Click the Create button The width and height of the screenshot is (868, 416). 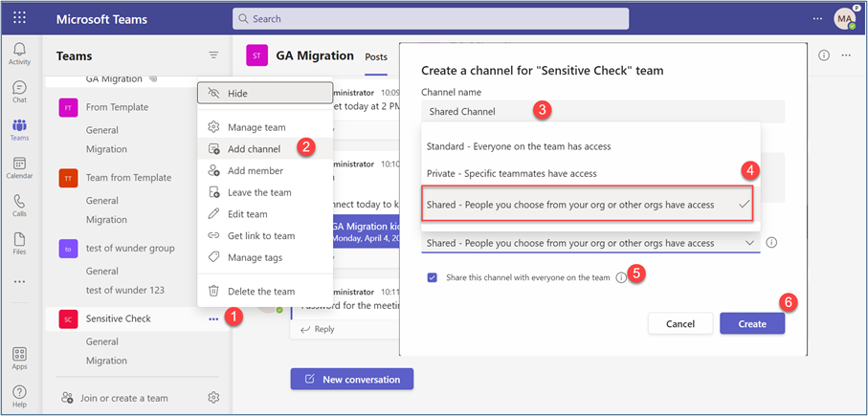coord(751,323)
